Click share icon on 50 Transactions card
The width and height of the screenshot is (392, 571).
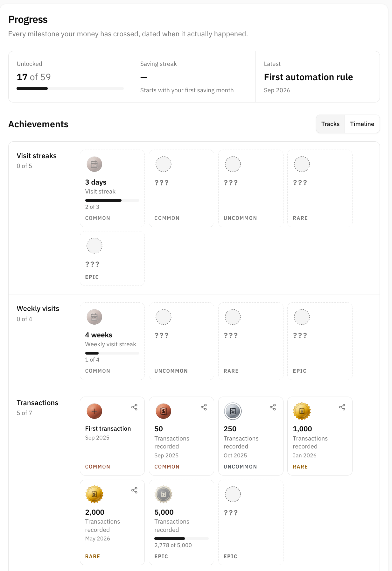tap(204, 407)
